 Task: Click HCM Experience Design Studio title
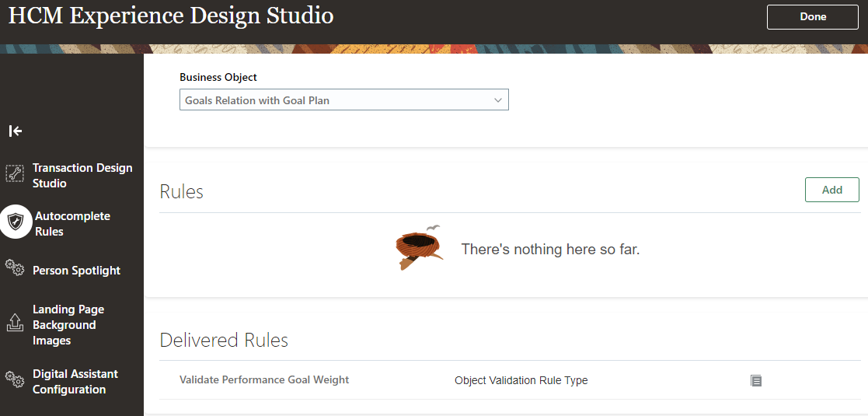[x=171, y=16]
